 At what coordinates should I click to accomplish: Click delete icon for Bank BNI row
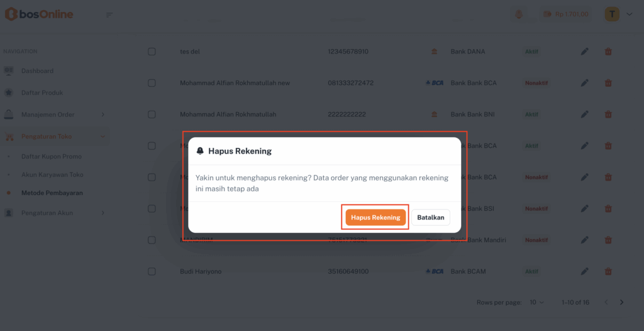(608, 115)
